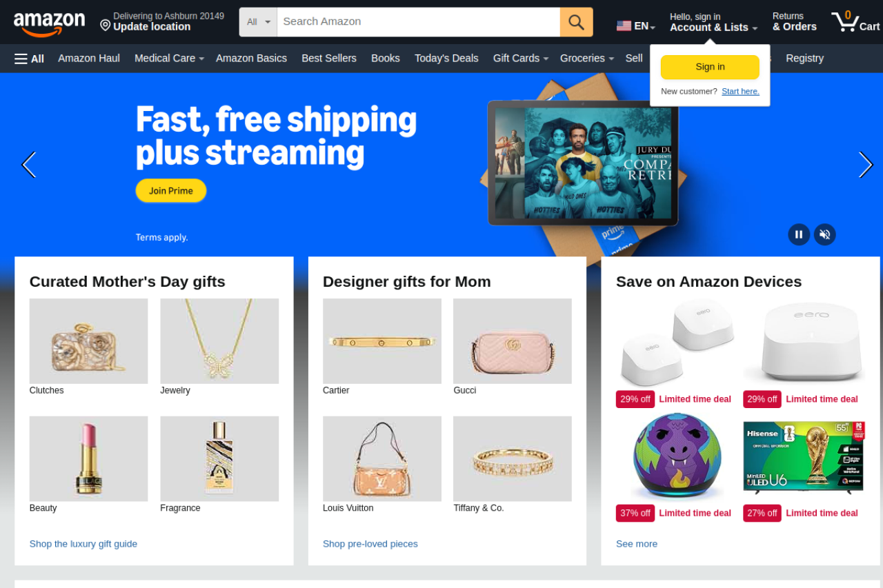Open Best Sellers in navigation bar
Screen dimensions: 883x588
tap(329, 59)
